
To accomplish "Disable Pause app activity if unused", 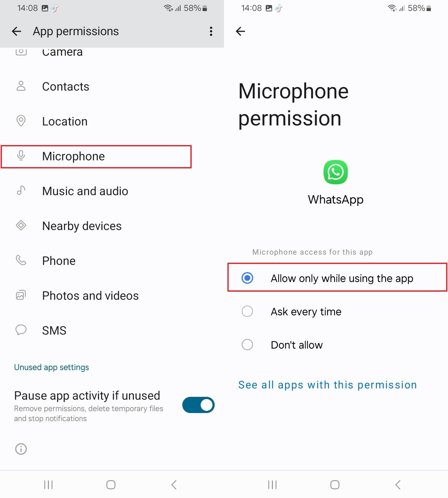I will (198, 405).
